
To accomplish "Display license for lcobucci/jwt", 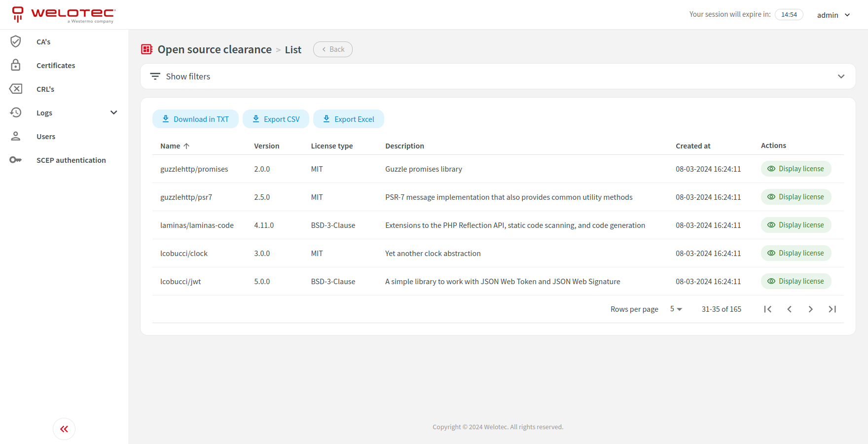I will [x=796, y=281].
